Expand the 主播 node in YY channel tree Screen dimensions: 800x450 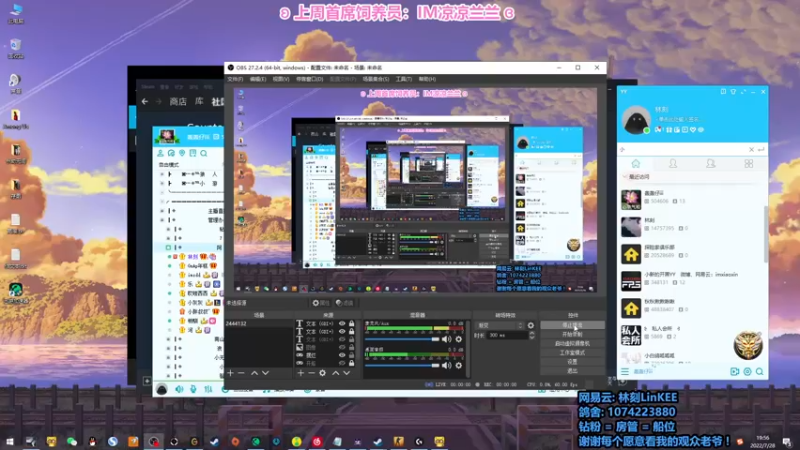tap(162, 211)
